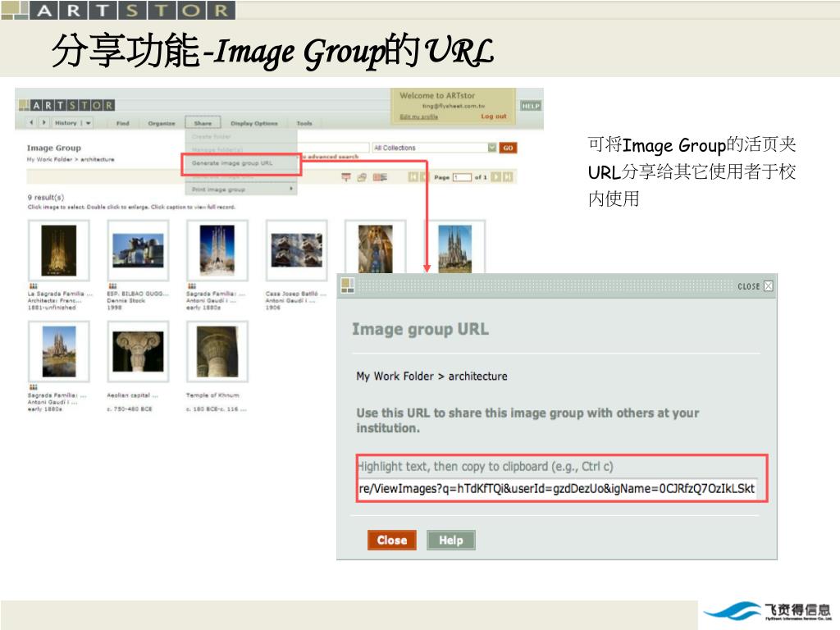Open the Print image group submenu
The height and width of the screenshot is (630, 840).
pyautogui.click(x=241, y=189)
